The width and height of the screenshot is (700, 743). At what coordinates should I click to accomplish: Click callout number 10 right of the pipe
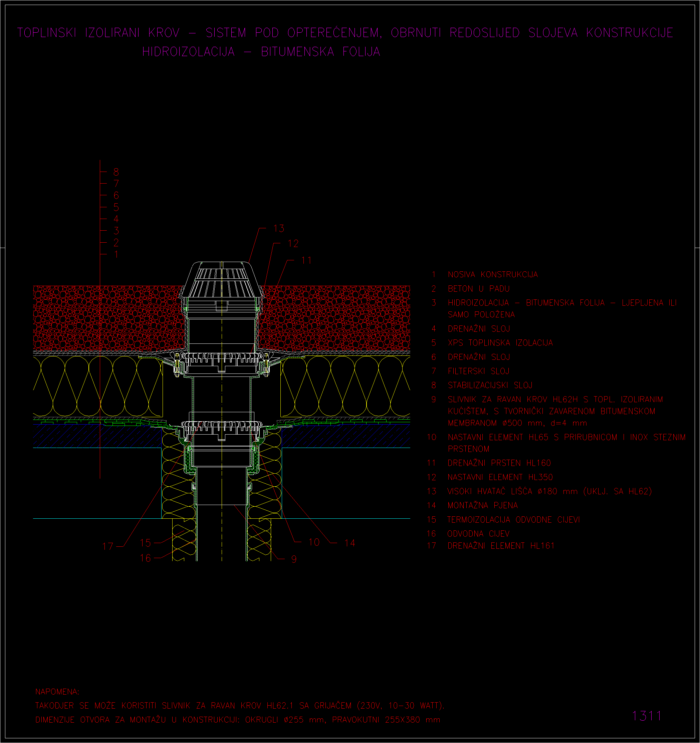(314, 542)
